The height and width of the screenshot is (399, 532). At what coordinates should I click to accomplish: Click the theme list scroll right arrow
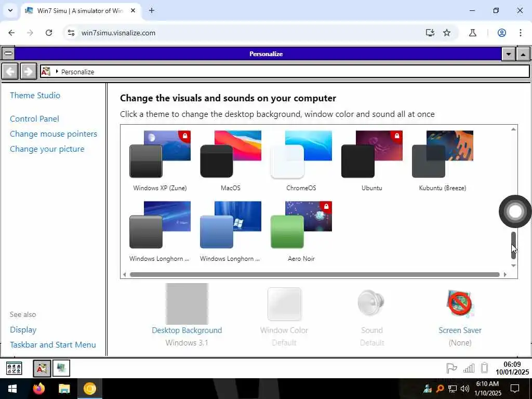tap(505, 274)
